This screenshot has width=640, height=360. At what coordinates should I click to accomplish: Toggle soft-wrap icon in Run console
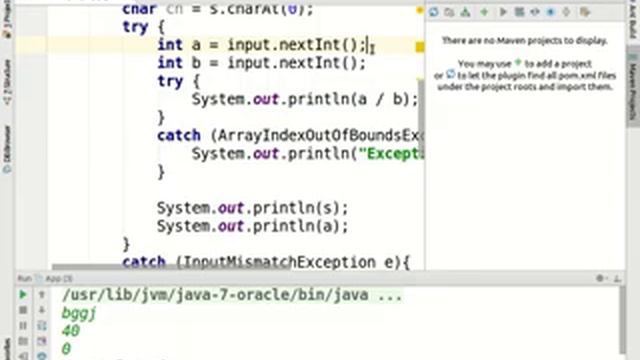tap(42, 326)
